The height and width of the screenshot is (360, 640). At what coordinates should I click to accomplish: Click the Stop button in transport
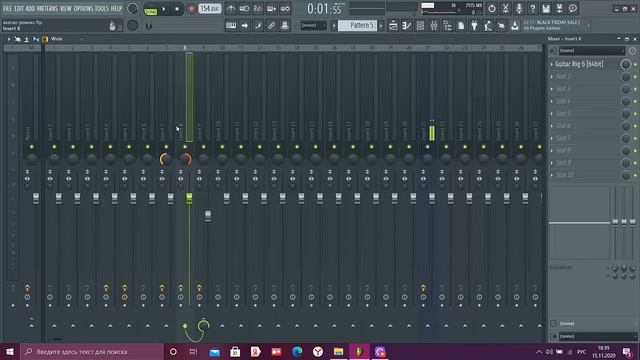click(x=177, y=9)
